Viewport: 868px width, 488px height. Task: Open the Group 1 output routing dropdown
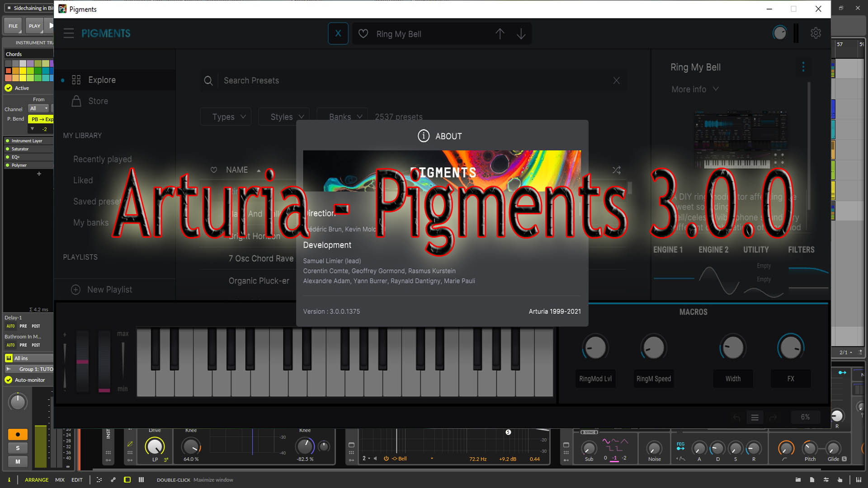28,369
